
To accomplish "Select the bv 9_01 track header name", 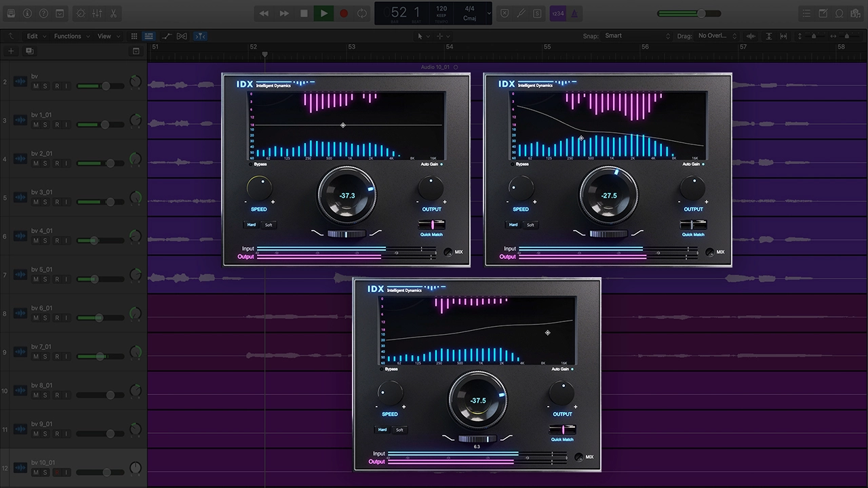I will tap(41, 424).
